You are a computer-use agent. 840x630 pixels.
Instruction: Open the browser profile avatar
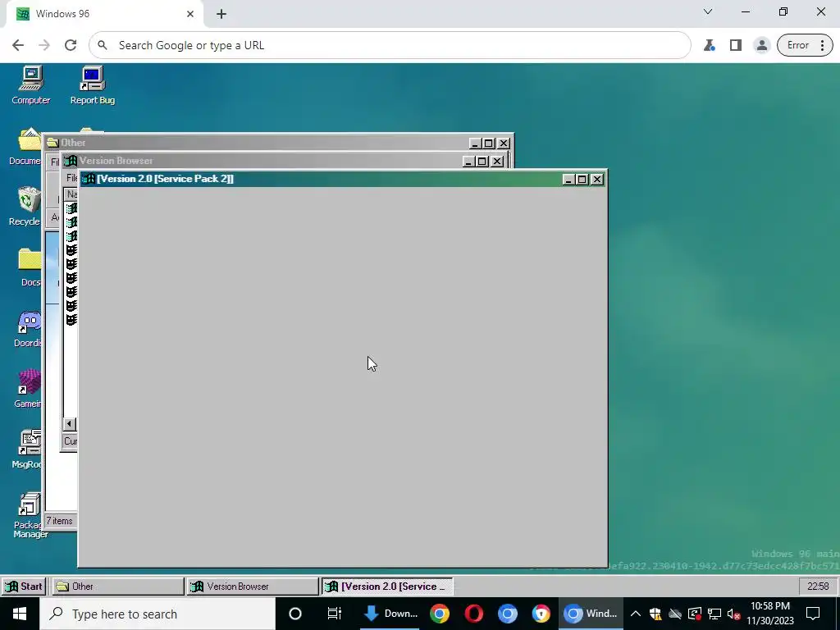[x=761, y=45]
